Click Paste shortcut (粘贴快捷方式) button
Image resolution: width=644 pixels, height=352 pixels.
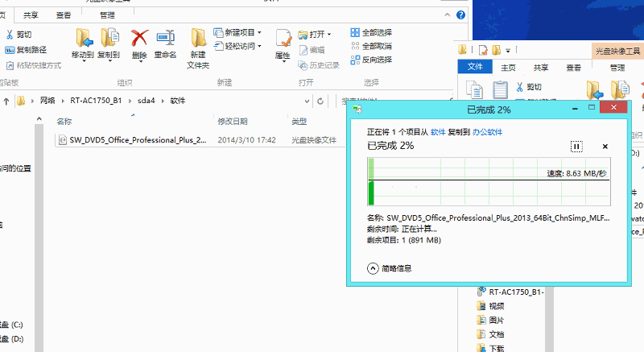tap(34, 65)
